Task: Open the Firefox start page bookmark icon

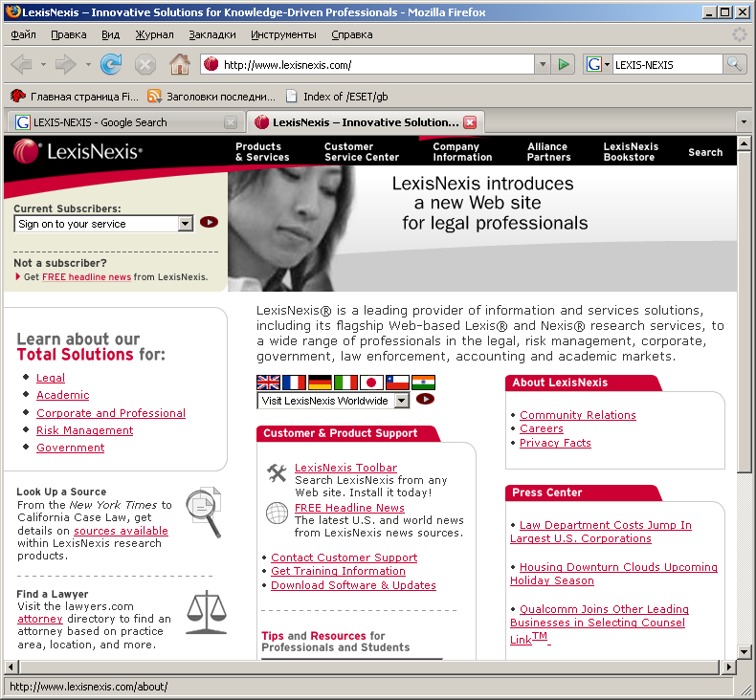Action: click(x=18, y=97)
